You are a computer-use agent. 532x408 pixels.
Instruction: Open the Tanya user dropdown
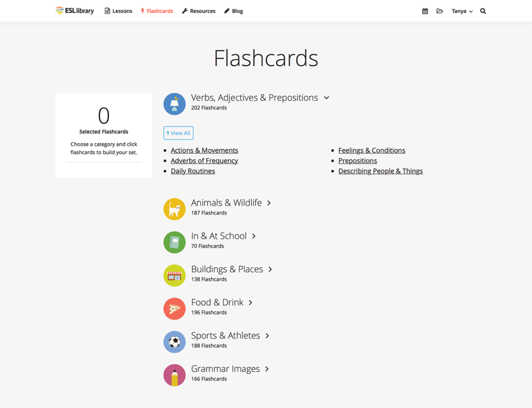462,11
